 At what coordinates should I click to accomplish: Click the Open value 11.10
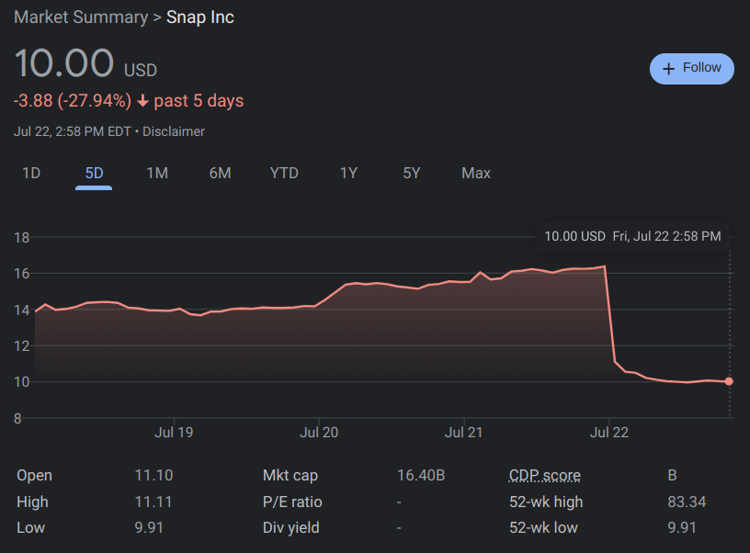[x=154, y=476]
